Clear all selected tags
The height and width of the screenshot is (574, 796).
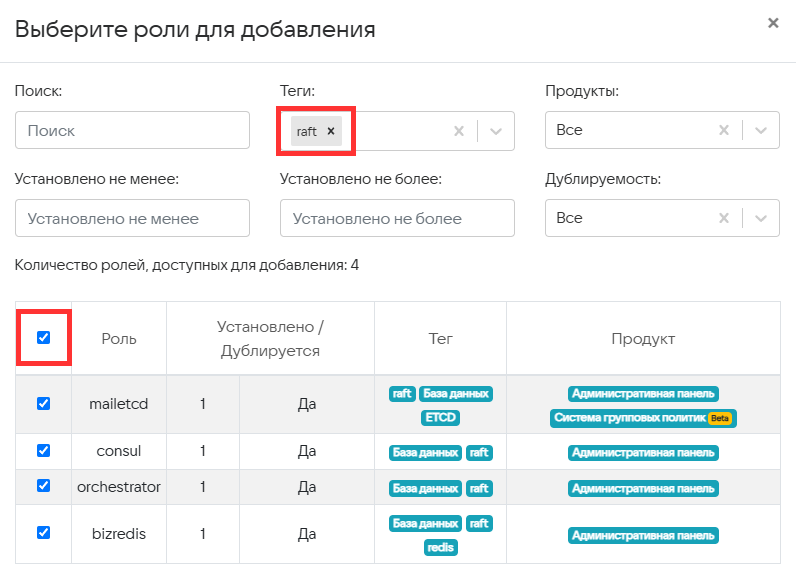(459, 131)
